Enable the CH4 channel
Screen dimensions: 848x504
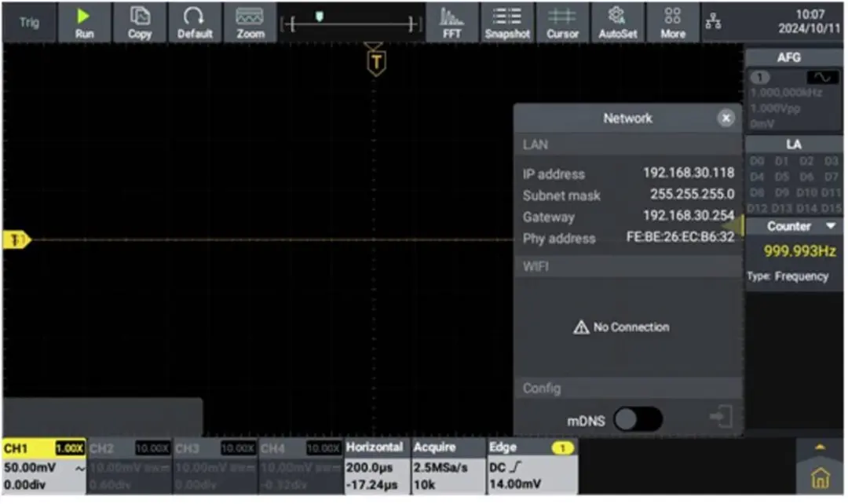point(300,466)
